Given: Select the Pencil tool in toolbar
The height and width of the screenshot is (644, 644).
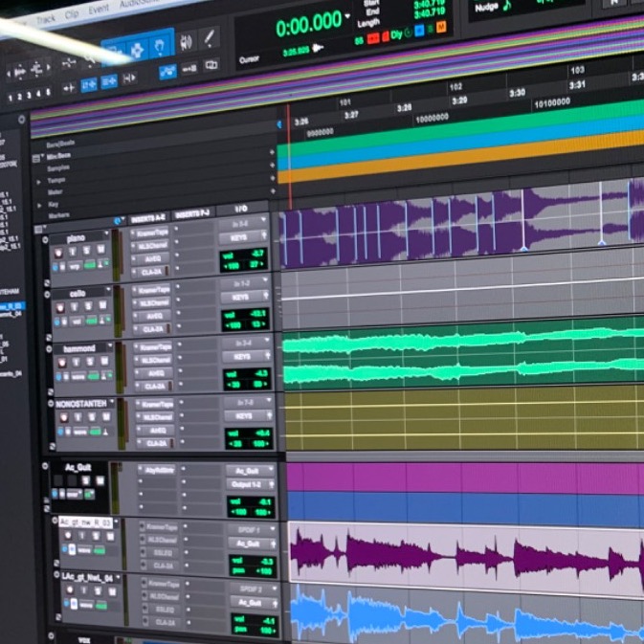Looking at the screenshot, I should pyautogui.click(x=210, y=39).
